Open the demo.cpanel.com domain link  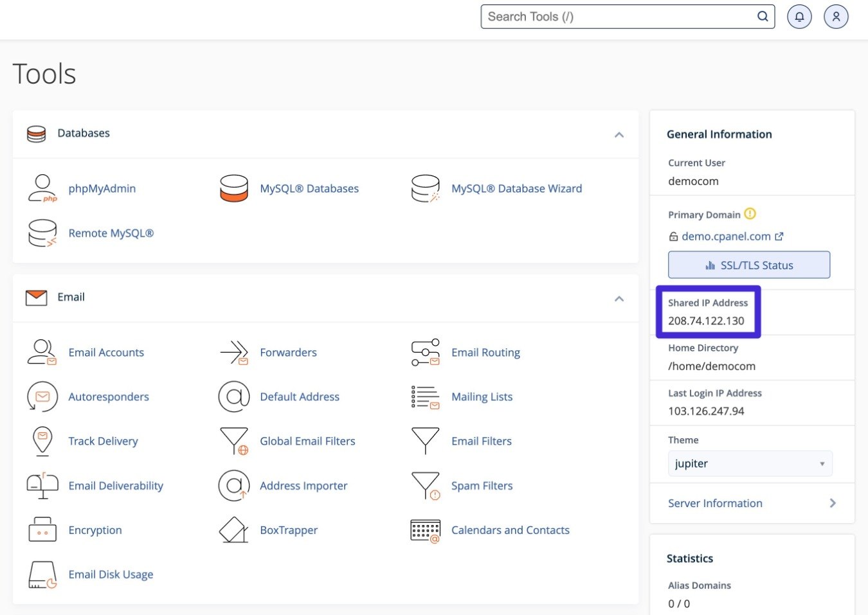click(x=725, y=236)
